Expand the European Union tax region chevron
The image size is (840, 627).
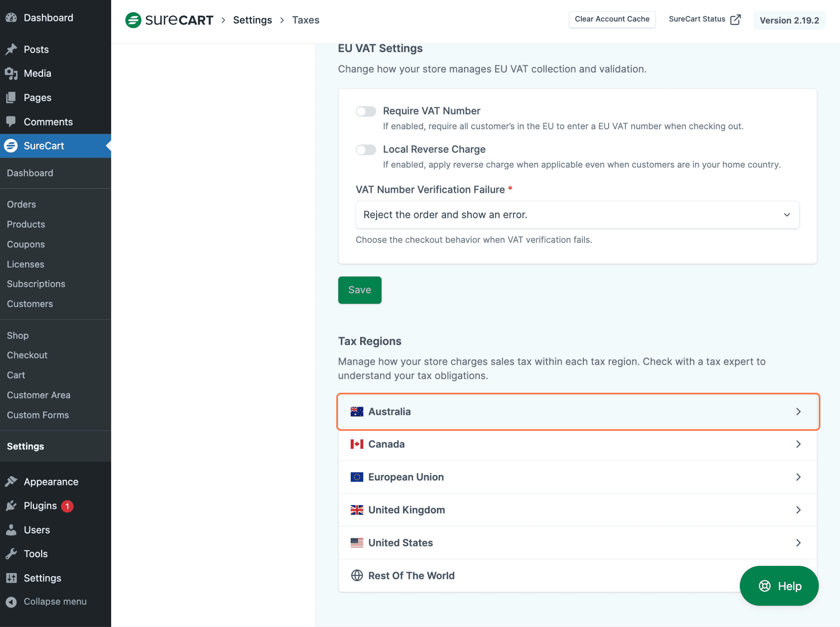[x=798, y=477]
